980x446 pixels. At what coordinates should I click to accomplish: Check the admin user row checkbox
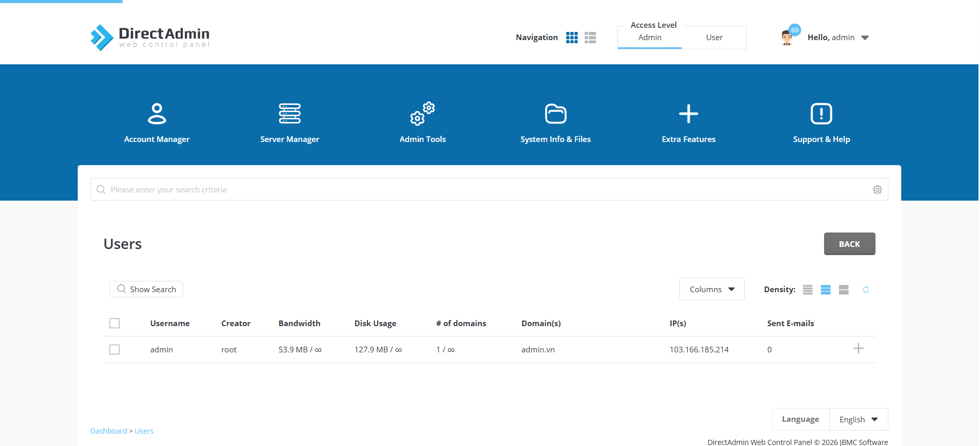click(x=115, y=350)
